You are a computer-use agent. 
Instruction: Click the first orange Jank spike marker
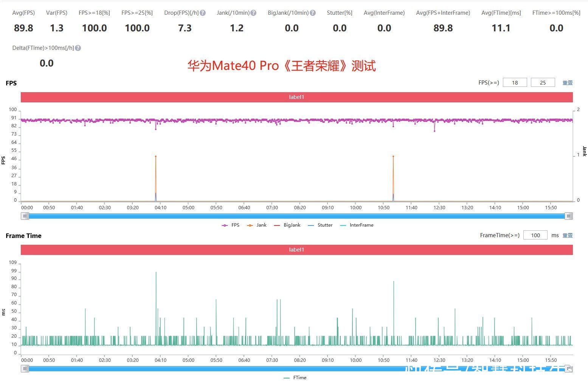coord(155,156)
